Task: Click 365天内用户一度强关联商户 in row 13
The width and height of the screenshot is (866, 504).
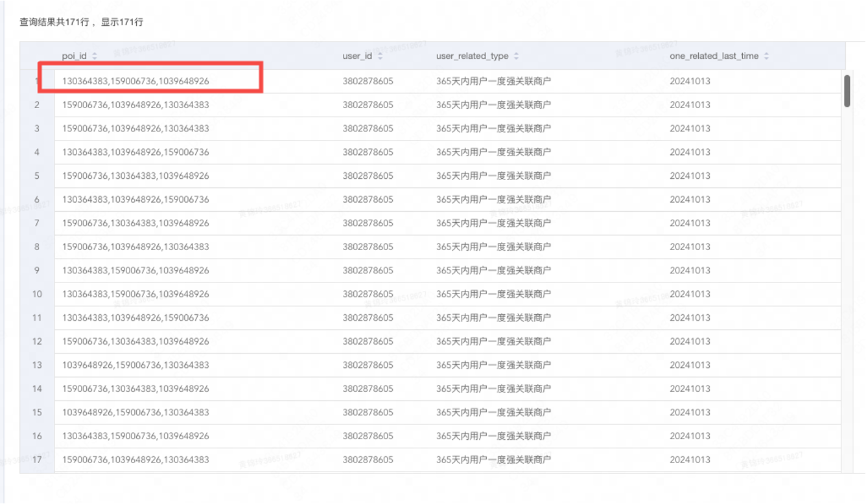Action: click(493, 365)
